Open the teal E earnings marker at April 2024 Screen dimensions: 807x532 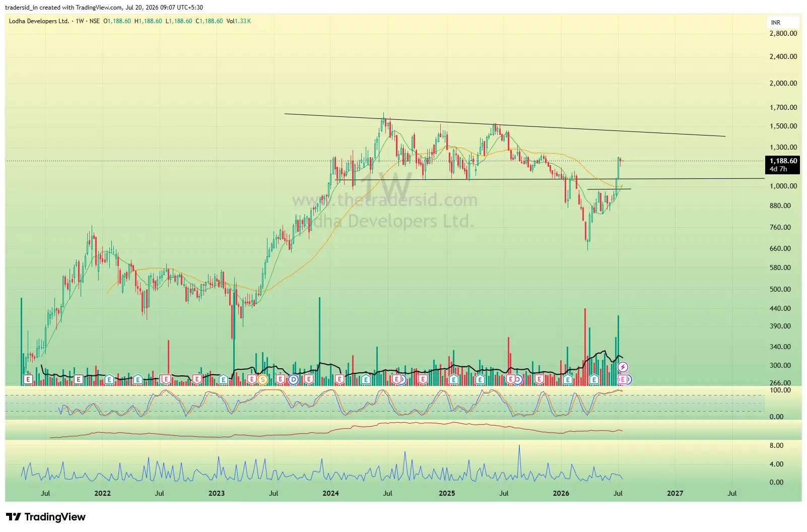366,379
